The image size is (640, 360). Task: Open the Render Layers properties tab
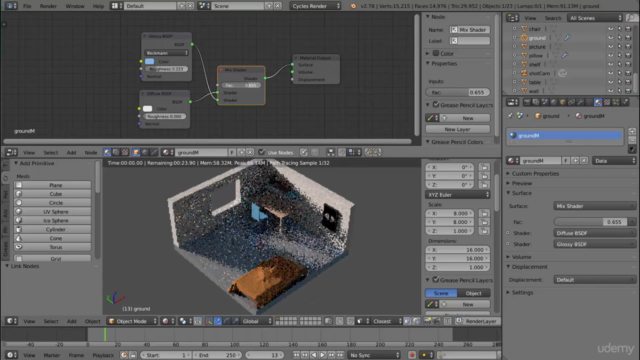(536, 102)
